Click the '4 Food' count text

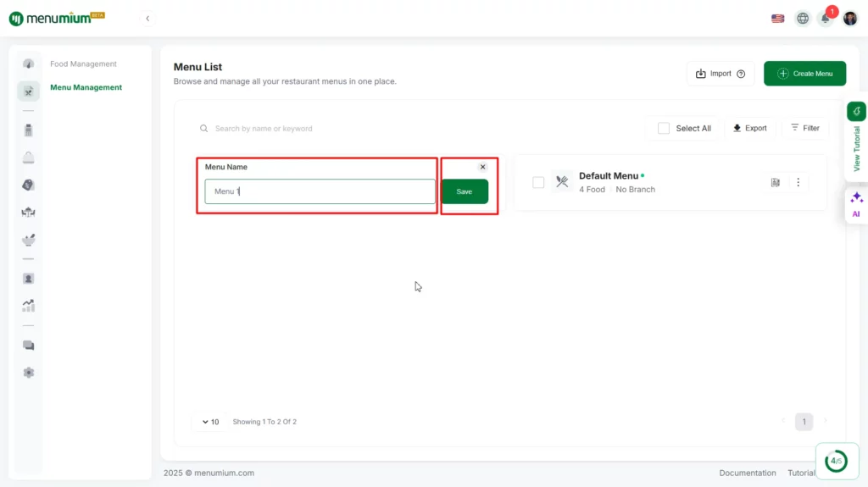(x=592, y=189)
